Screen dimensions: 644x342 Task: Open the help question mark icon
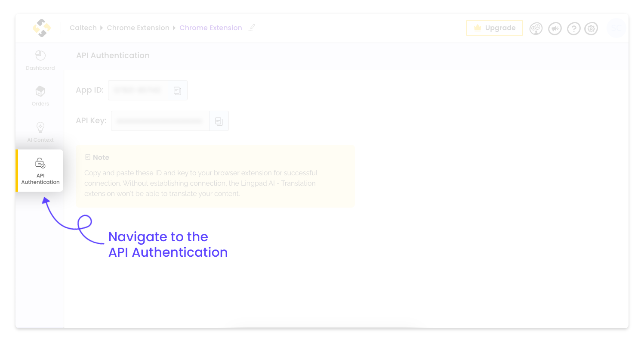click(x=574, y=28)
